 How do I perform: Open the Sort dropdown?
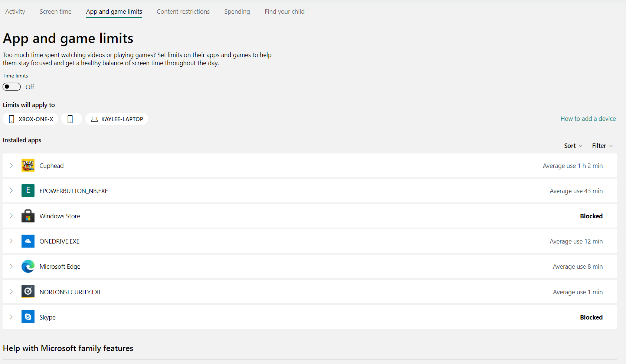click(573, 146)
